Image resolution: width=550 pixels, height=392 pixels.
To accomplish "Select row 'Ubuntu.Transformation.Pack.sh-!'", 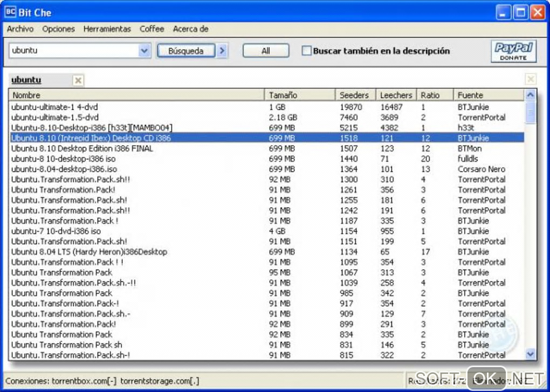I will click(x=267, y=355).
